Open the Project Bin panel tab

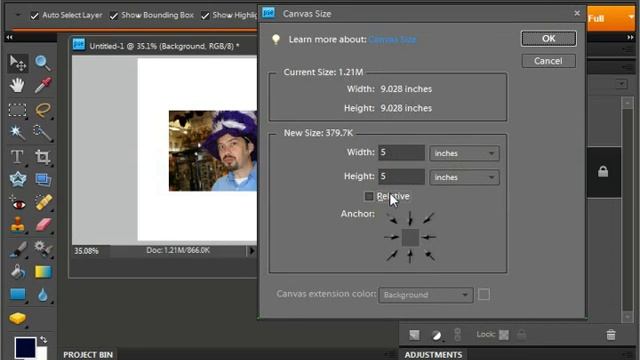coord(88,355)
